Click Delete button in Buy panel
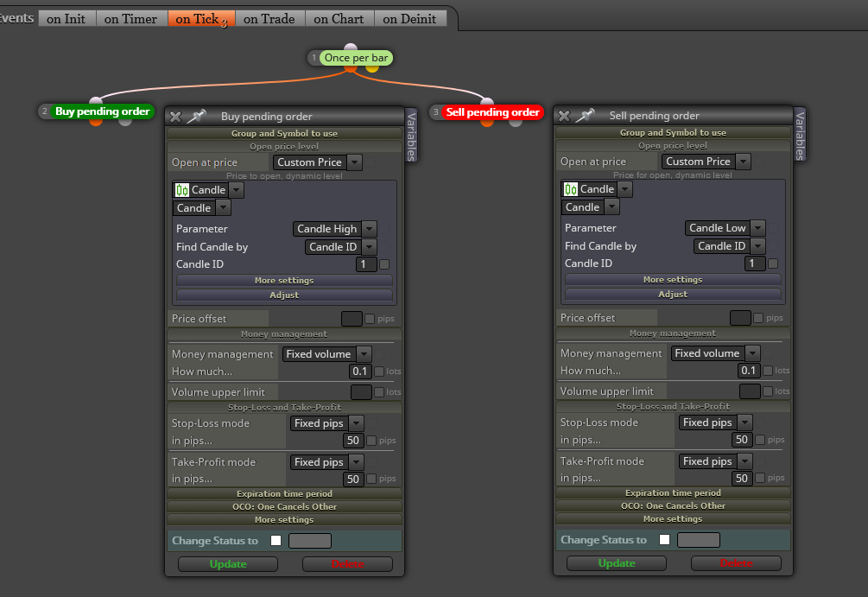868x597 pixels. [348, 564]
